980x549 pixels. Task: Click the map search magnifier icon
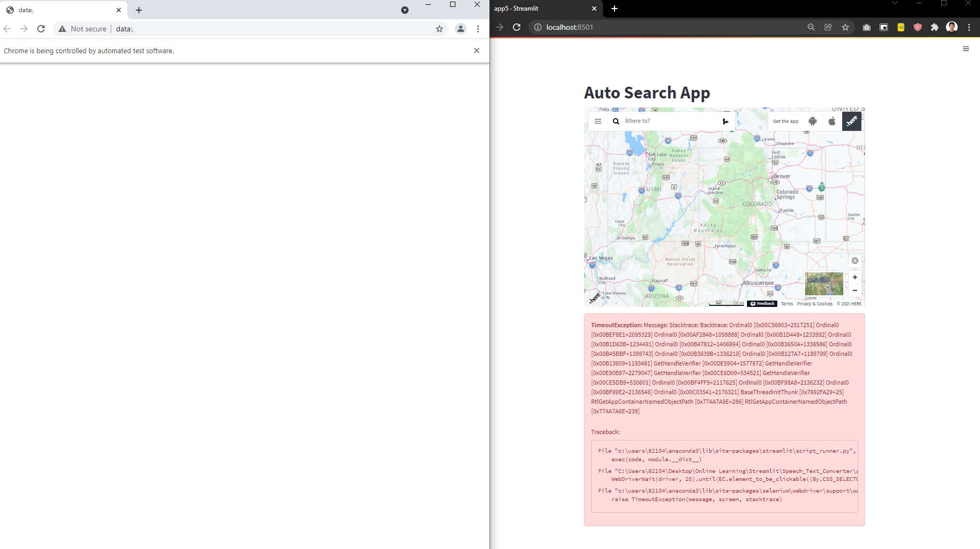(x=616, y=121)
